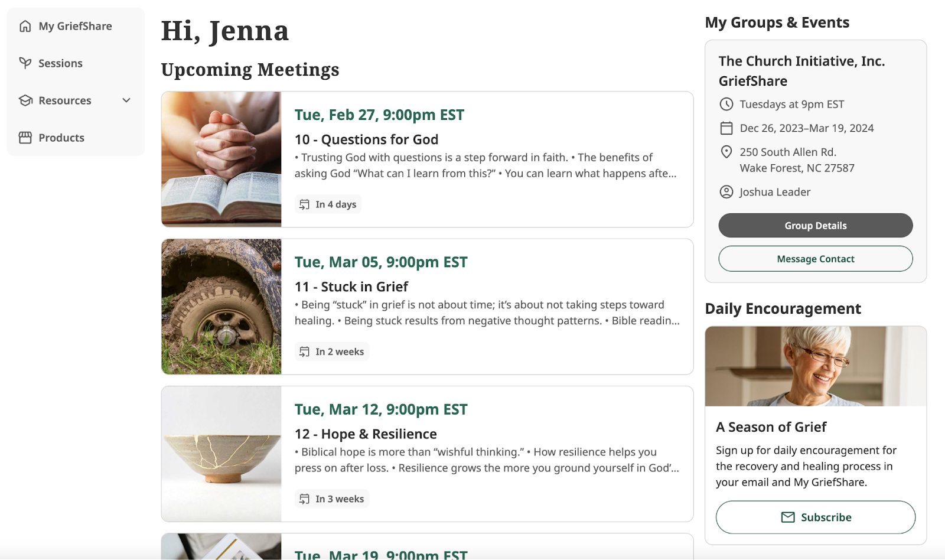Screen dimensions: 945x560
Task: Select the praying hands Bible thumbnail
Action: [221, 159]
